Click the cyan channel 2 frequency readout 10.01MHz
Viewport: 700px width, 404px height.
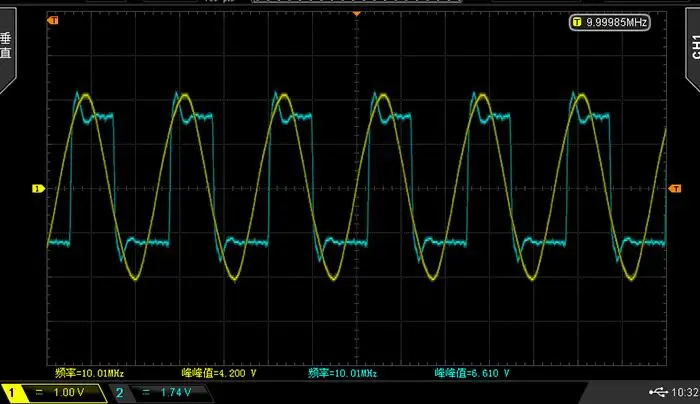tap(342, 373)
